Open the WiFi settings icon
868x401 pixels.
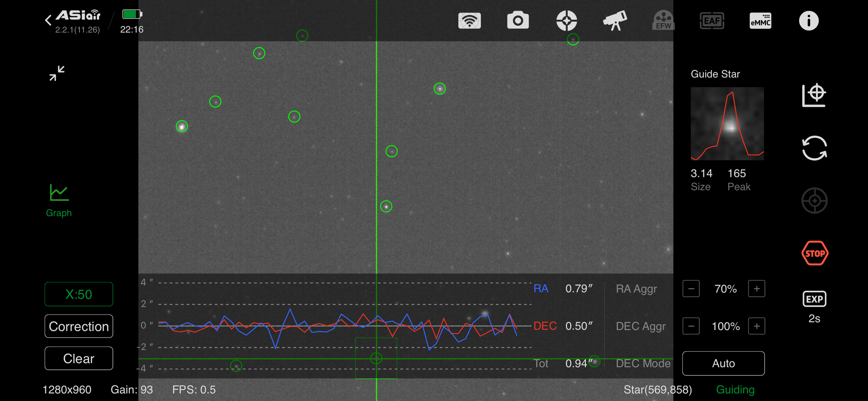click(x=470, y=20)
